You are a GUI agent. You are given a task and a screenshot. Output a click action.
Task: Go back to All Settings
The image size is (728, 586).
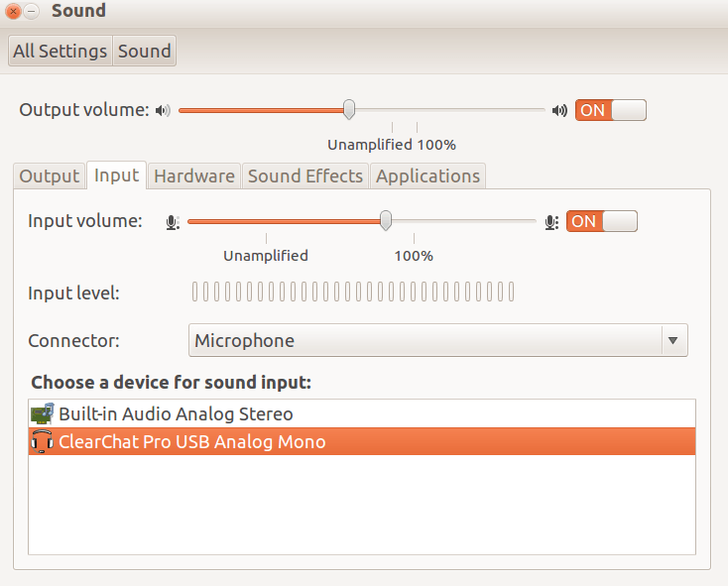tap(60, 52)
